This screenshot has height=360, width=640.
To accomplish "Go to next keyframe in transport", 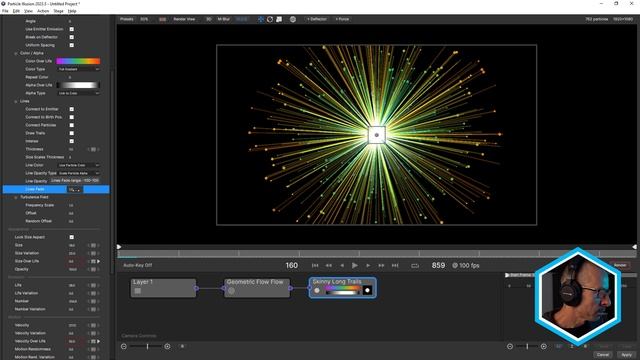I will 381,265.
